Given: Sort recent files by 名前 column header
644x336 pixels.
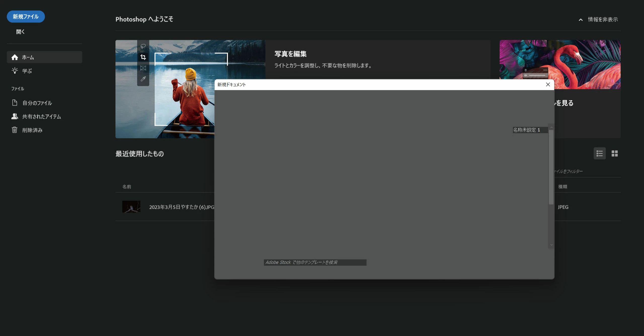Looking at the screenshot, I should click(127, 187).
